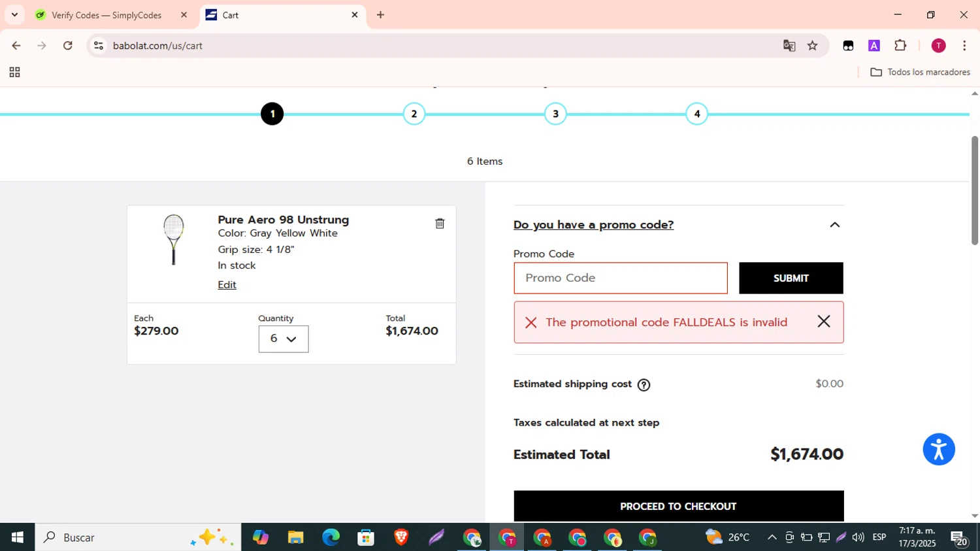980x551 pixels.
Task: Open the Windows Start menu
Action: [18, 537]
